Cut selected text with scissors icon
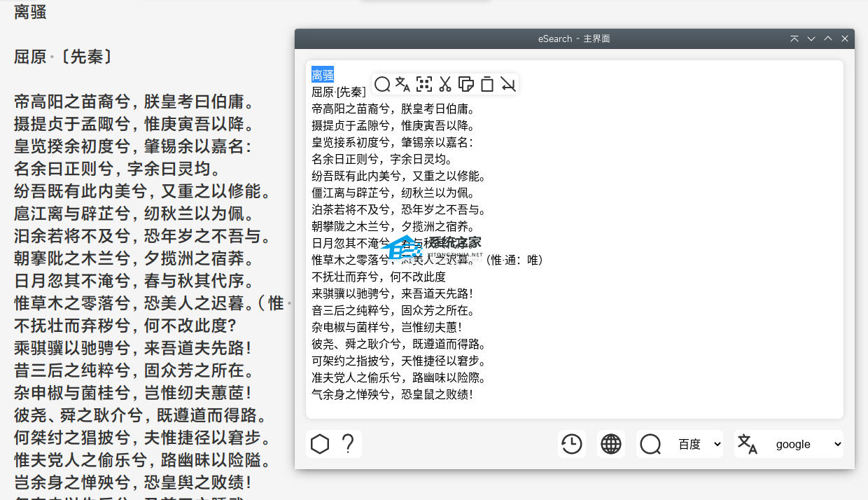The width and height of the screenshot is (868, 500). coord(445,85)
